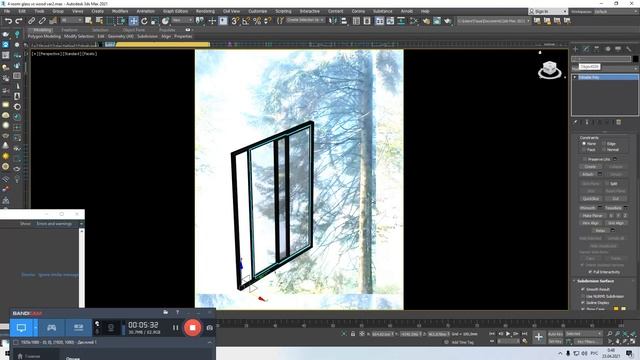Toggle the Angle Snap icon
640x360 pixels.
click(x=246, y=21)
